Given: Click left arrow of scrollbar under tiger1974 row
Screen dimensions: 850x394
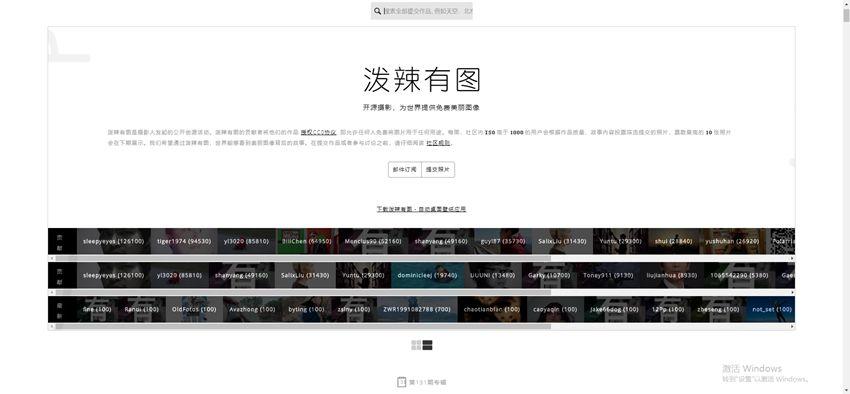Looking at the screenshot, I should coord(51,259).
